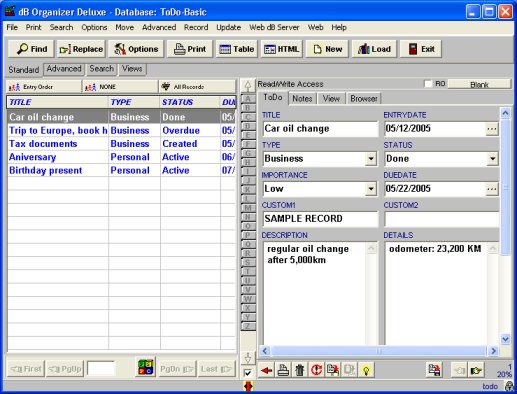Screen dimensions: 517x394
Task: Click the Print toolbar button
Action: click(x=190, y=49)
